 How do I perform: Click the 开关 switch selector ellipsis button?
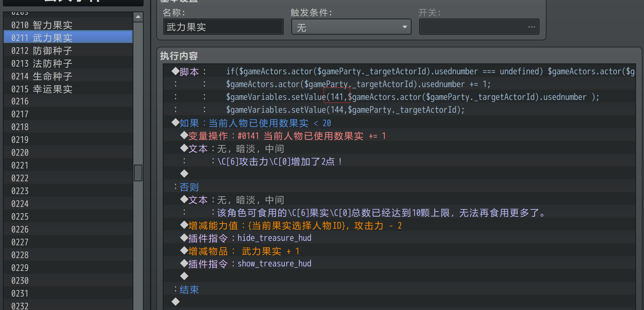point(531,27)
